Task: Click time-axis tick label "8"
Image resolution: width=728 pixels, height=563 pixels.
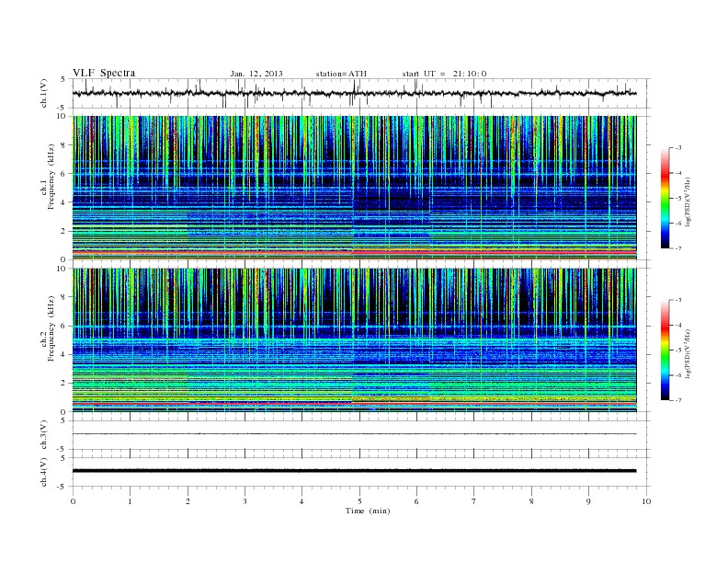Action: 531,501
